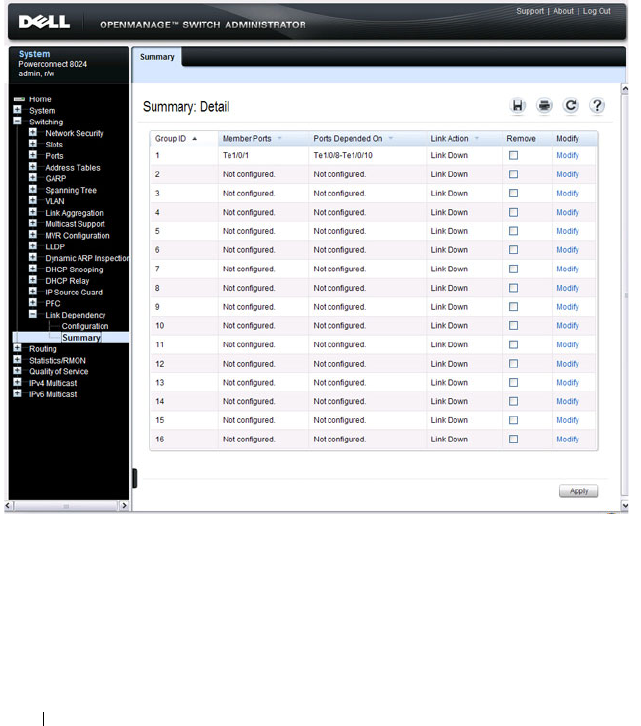The width and height of the screenshot is (641, 726).
Task: Expand the Link Aggregation node
Action: pos(32,212)
